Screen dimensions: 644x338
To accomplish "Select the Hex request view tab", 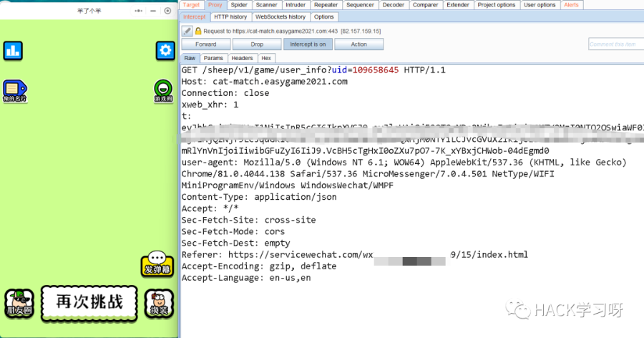I will [266, 58].
